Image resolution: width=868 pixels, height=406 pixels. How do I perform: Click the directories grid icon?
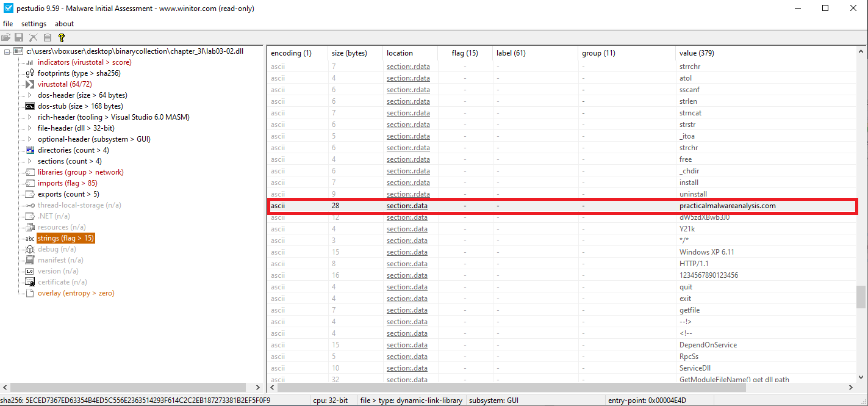click(x=30, y=150)
